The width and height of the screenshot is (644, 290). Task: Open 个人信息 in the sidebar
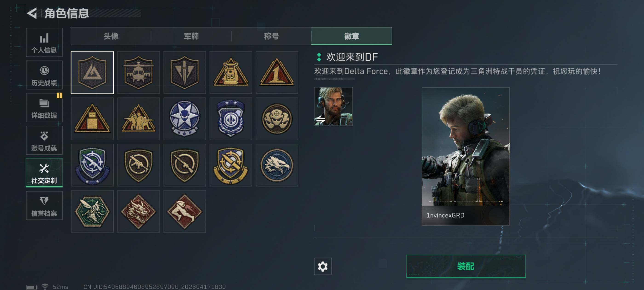click(44, 42)
